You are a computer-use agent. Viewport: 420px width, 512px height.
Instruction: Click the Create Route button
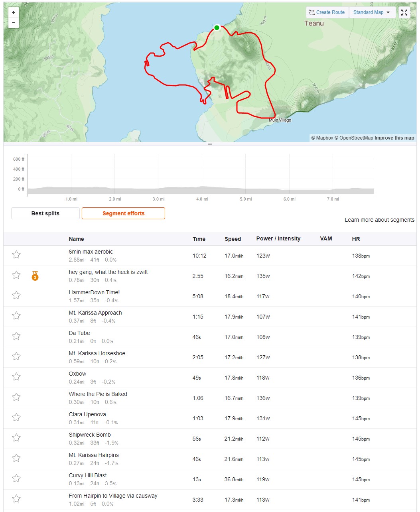click(x=327, y=12)
